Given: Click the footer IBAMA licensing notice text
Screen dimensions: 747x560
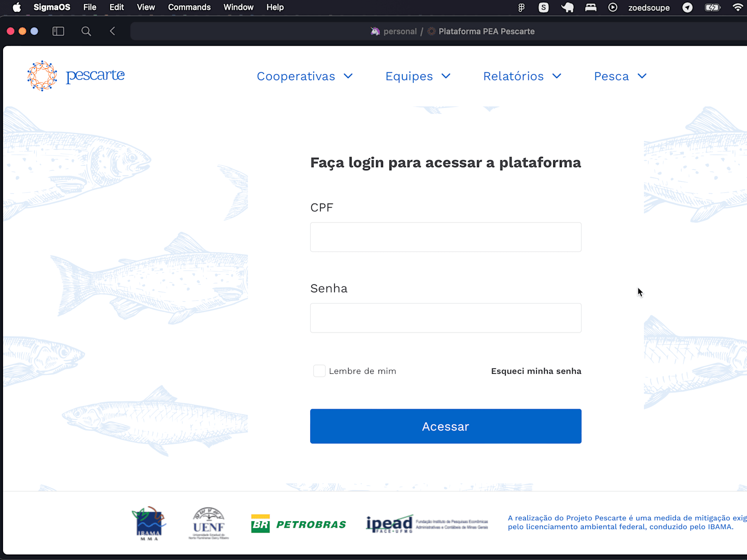Looking at the screenshot, I should click(627, 522).
